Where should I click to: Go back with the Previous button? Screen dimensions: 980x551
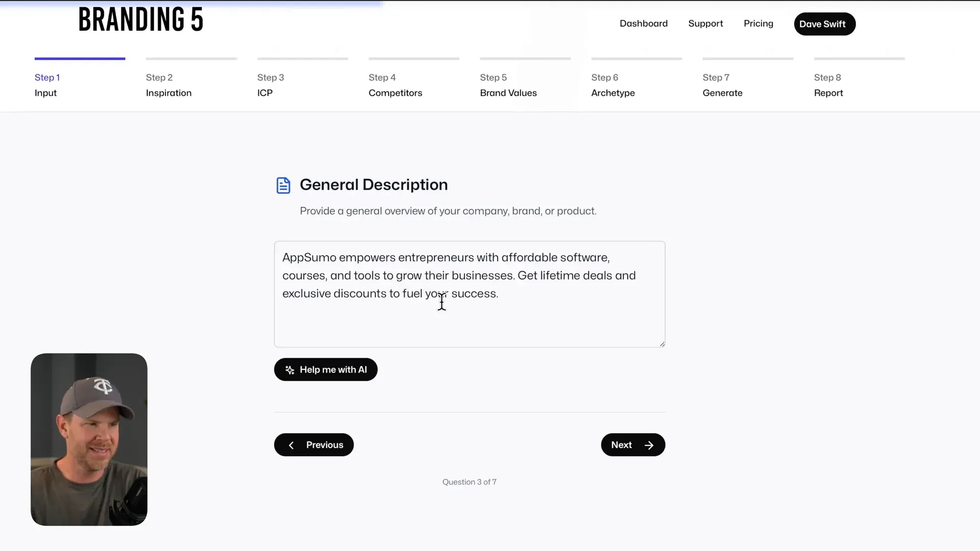(x=314, y=445)
